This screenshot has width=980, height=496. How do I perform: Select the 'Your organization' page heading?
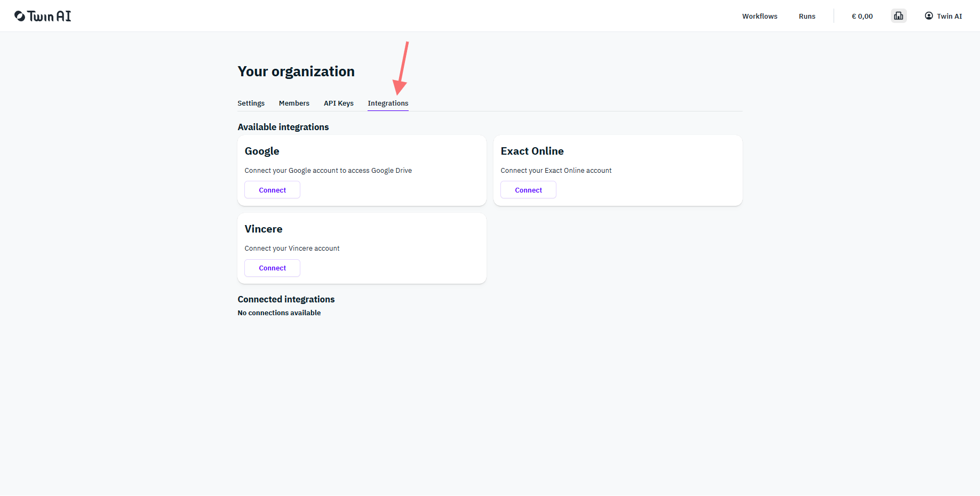(x=296, y=71)
